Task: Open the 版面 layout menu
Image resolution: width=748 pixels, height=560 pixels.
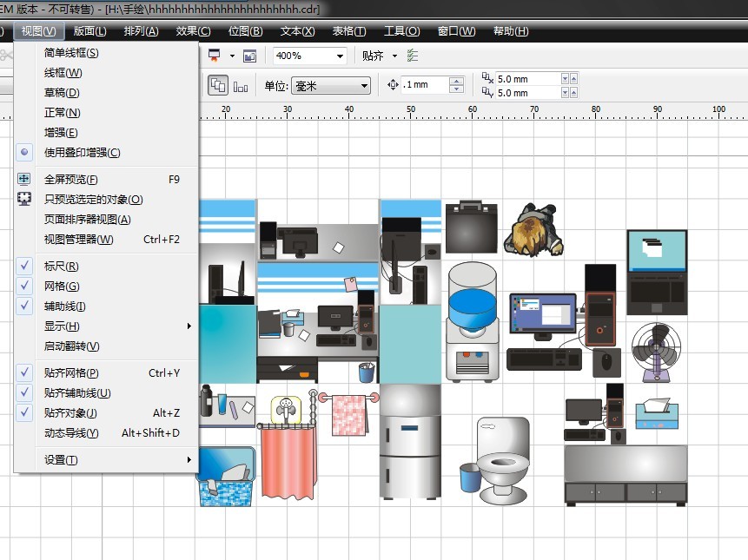Action: tap(89, 31)
